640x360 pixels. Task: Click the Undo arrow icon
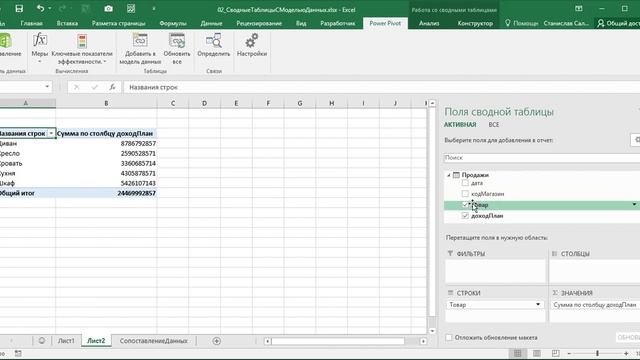(40, 9)
